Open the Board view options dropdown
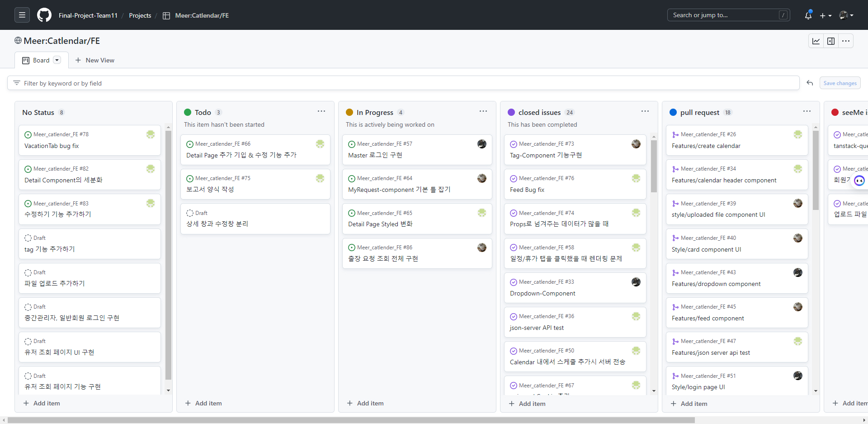Viewport: 868px width, 424px height. coord(57,60)
